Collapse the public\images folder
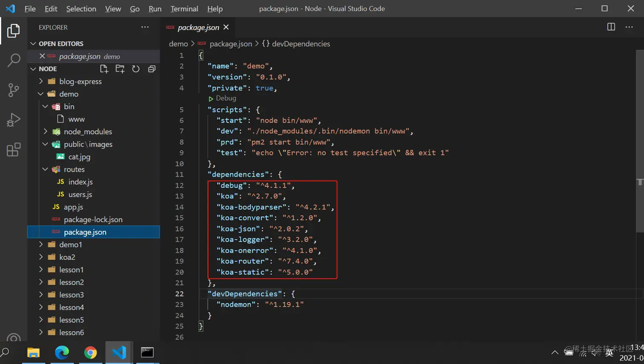644x364 pixels. coord(46,144)
